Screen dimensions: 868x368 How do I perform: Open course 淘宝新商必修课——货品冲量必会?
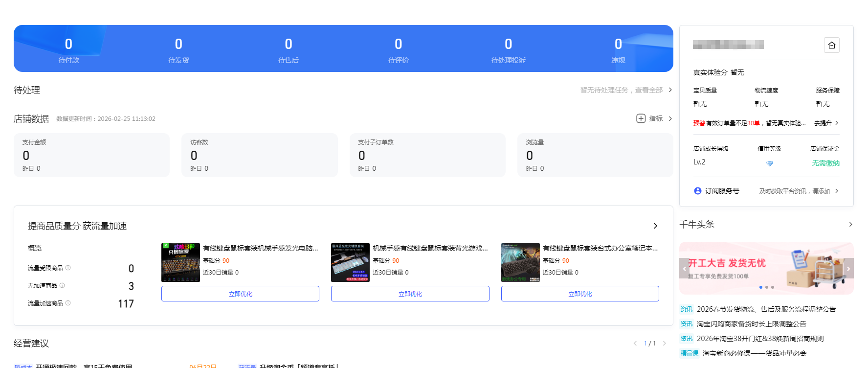755,353
